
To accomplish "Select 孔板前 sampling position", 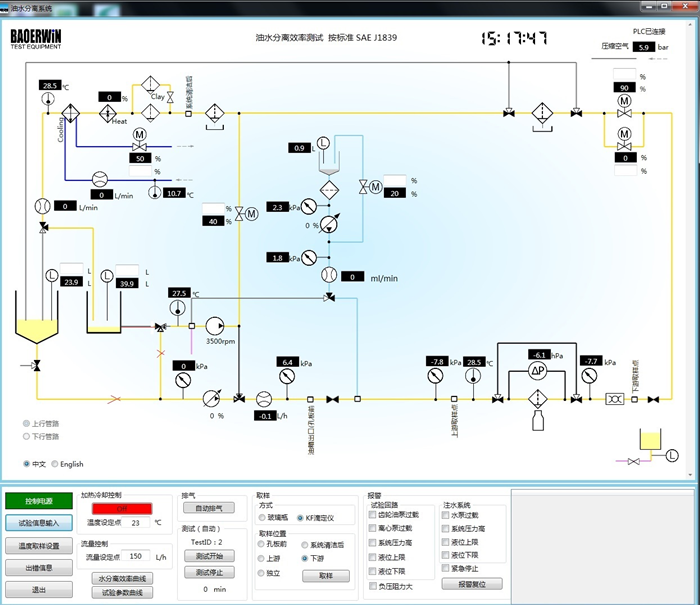I will 261,544.
